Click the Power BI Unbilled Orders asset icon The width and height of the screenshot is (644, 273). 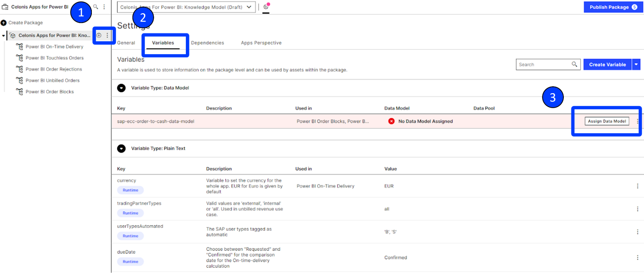(20, 80)
